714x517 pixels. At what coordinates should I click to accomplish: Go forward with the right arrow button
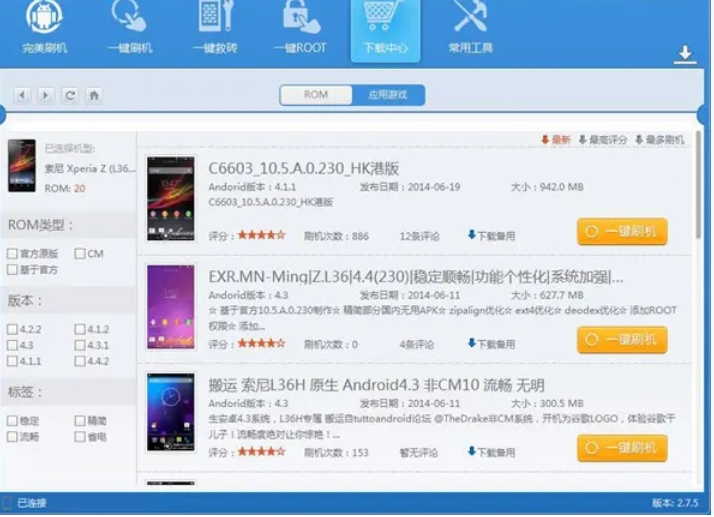46,95
